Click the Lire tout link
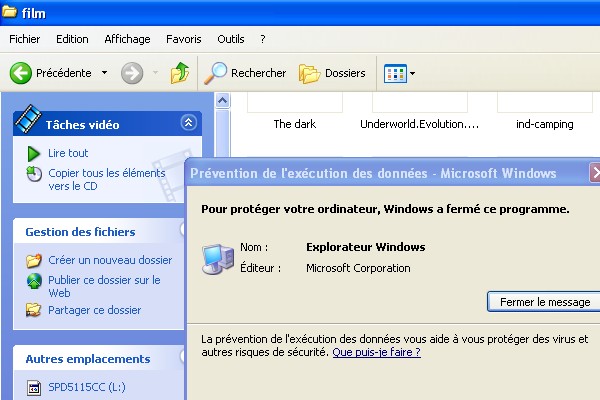This screenshot has width=600, height=400. coord(68,153)
